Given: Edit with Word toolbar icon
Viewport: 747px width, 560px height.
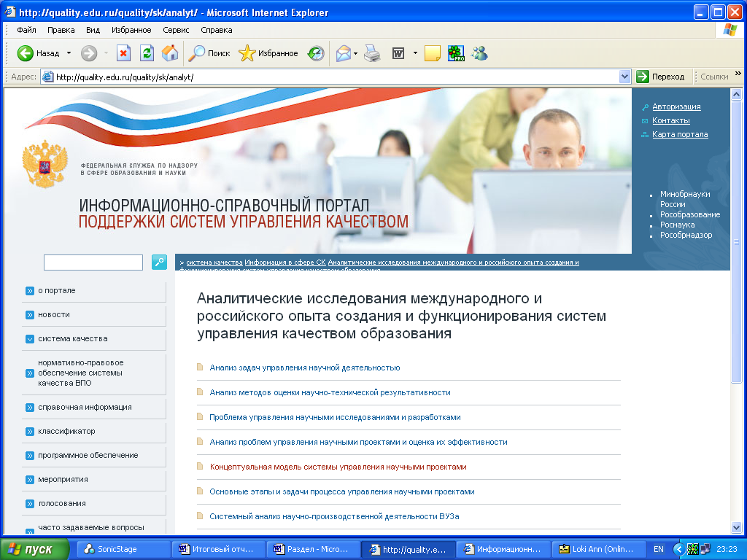Looking at the screenshot, I should pyautogui.click(x=398, y=53).
